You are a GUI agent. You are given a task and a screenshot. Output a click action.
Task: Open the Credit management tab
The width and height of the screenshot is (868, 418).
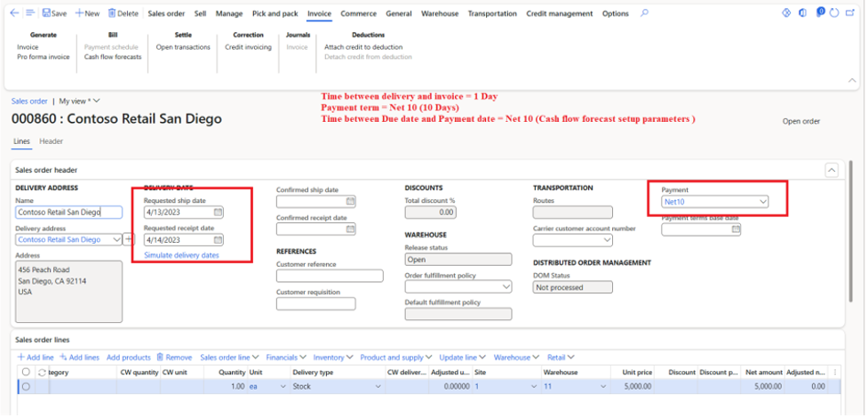(559, 13)
